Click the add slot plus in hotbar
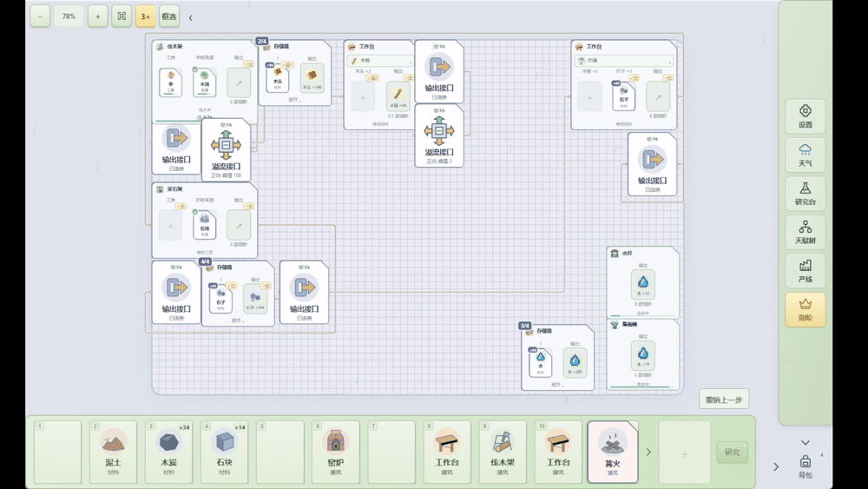The height and width of the screenshot is (489, 868). (x=684, y=453)
